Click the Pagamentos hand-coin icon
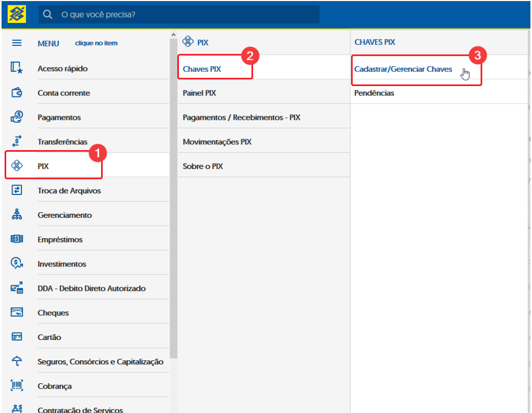Screen dimensions: 532x413 point(17,117)
